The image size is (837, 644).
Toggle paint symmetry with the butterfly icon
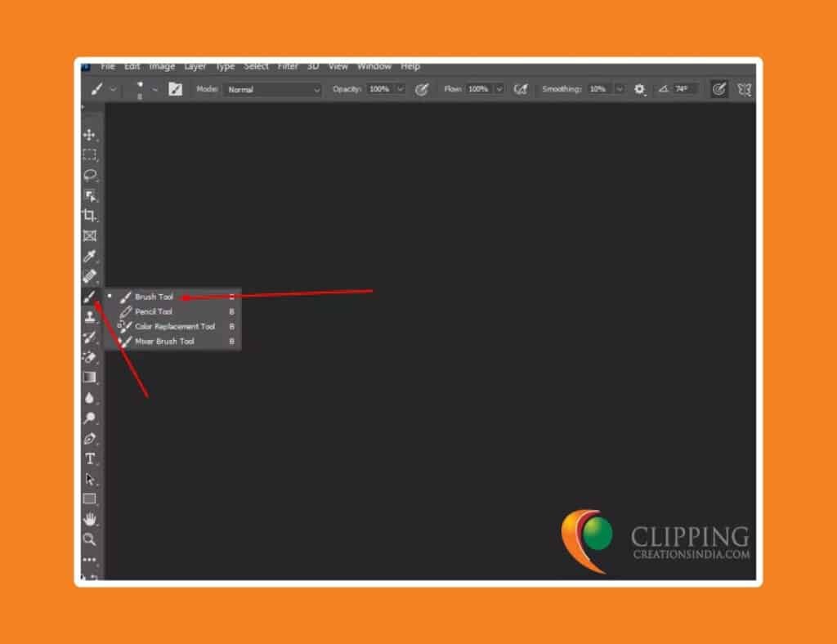(x=745, y=89)
